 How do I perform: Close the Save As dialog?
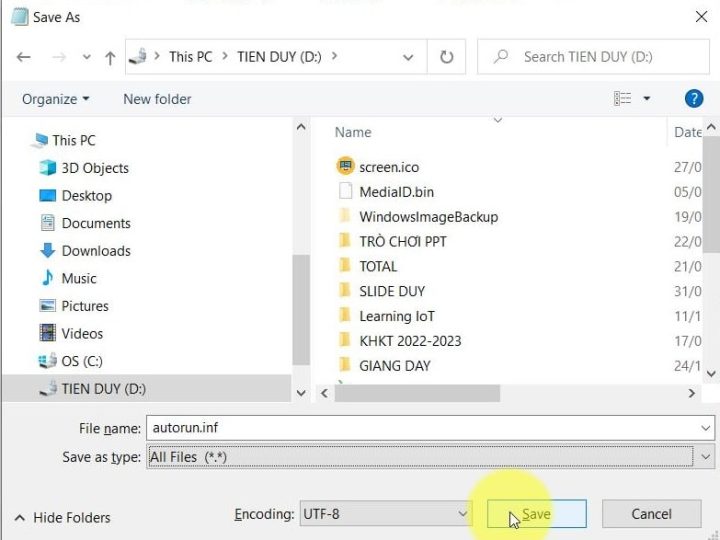click(x=701, y=17)
